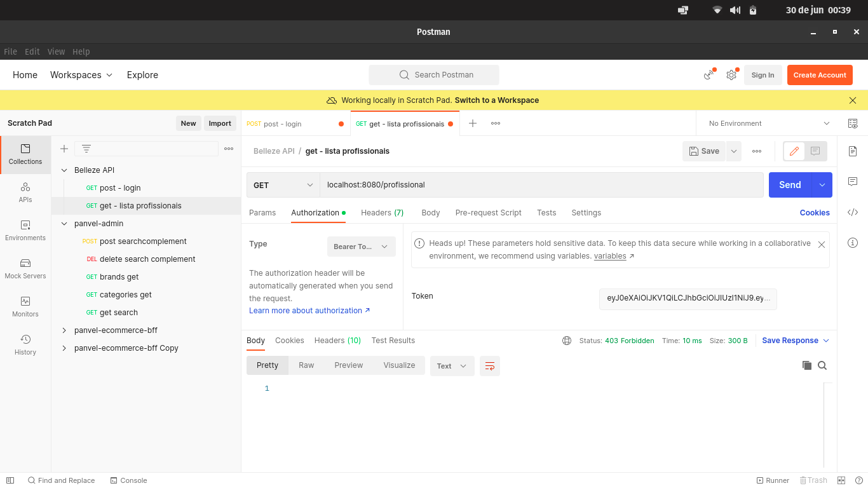Switch to the Pre-request Script tab
The width and height of the screenshot is (868, 488).
coord(488,213)
